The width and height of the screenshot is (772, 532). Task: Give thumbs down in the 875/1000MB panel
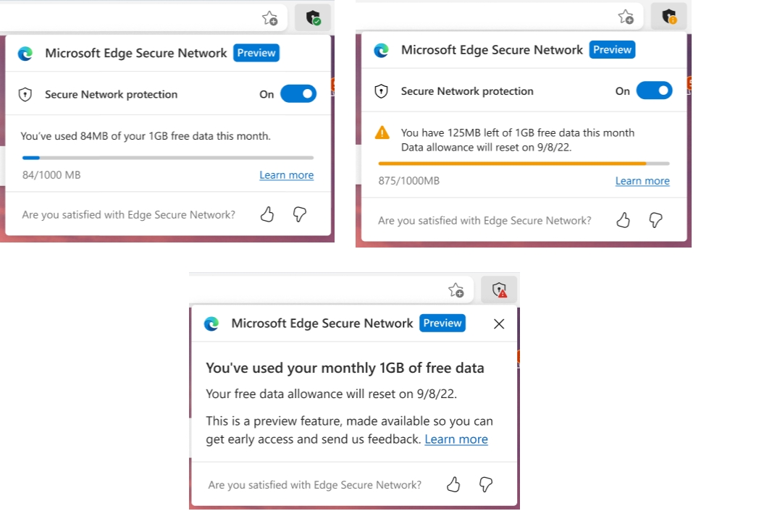tap(655, 220)
